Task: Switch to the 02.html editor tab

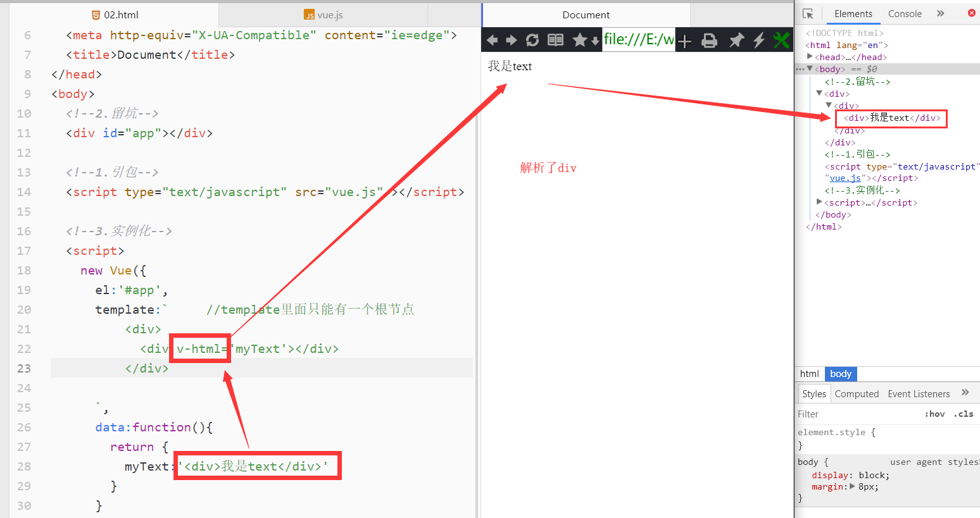Action: pyautogui.click(x=115, y=15)
